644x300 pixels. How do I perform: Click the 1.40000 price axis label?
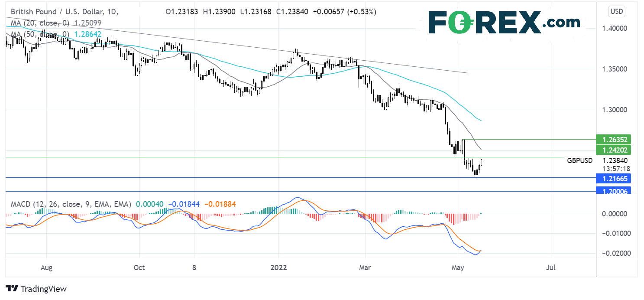(x=615, y=29)
